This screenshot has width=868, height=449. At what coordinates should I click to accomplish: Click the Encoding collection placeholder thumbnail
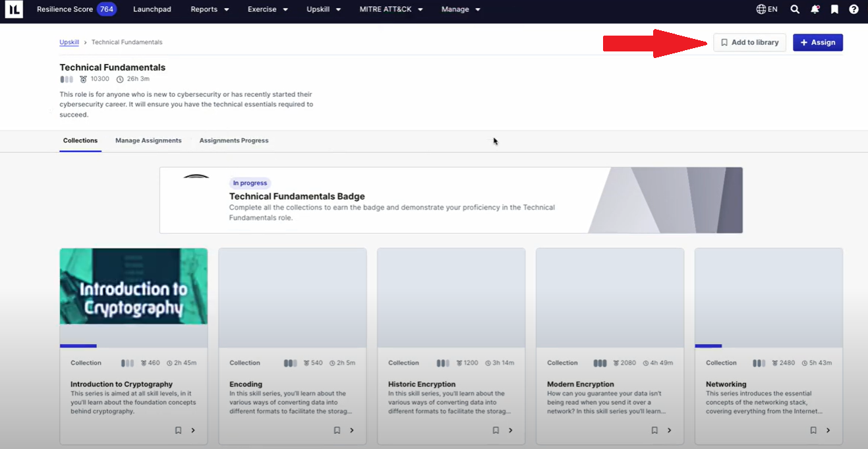pos(293,297)
